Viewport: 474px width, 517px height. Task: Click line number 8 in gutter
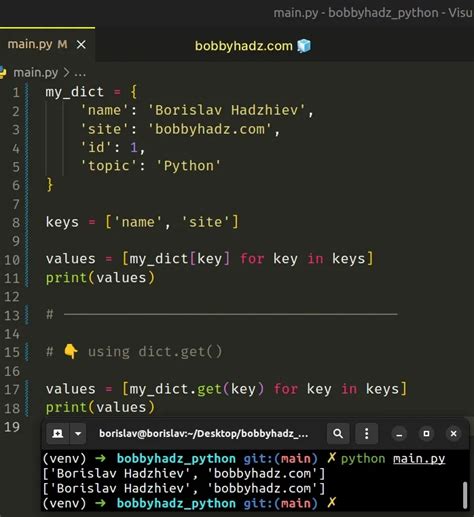16,222
